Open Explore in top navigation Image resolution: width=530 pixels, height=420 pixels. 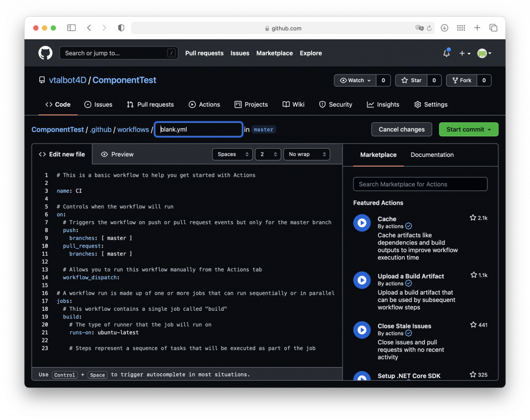coord(311,53)
